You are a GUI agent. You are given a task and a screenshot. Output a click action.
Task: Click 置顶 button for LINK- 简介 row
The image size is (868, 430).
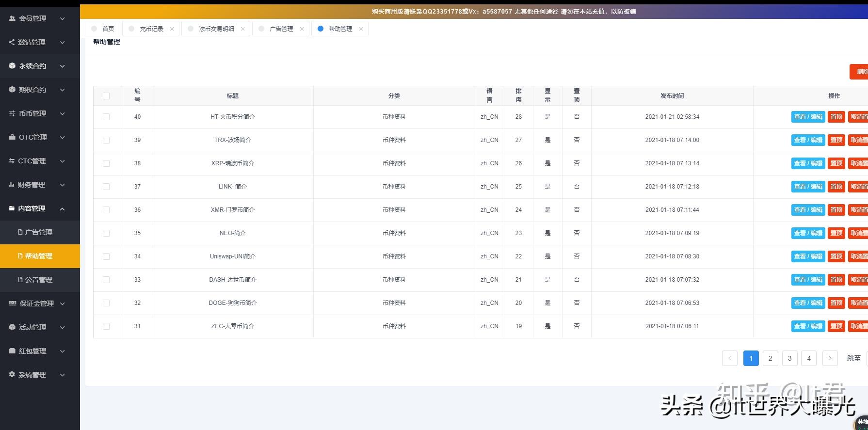coord(836,187)
